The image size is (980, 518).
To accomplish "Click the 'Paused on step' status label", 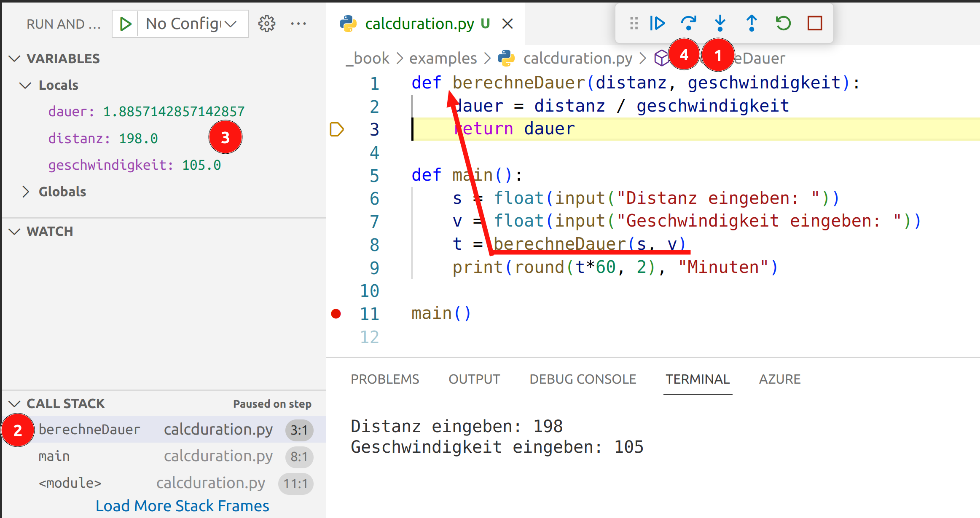I will coord(272,404).
